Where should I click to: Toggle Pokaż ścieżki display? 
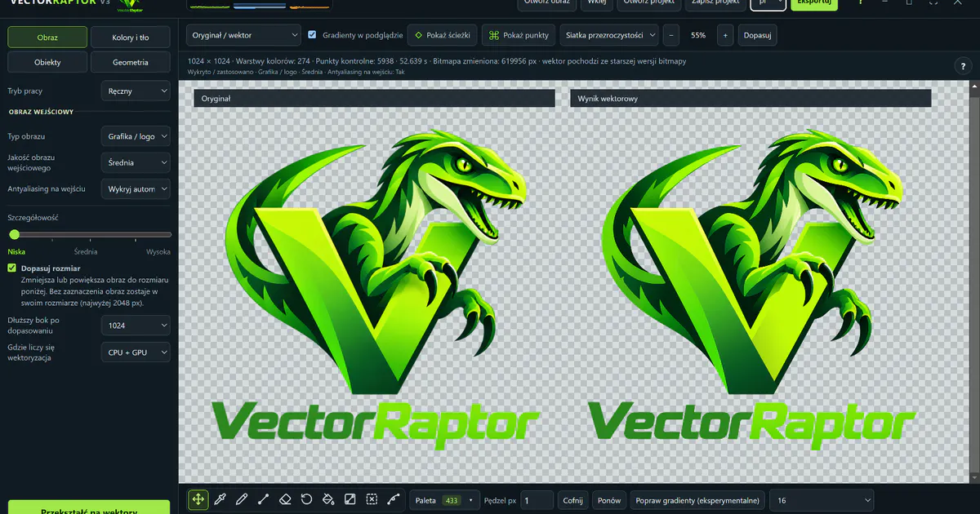point(442,35)
